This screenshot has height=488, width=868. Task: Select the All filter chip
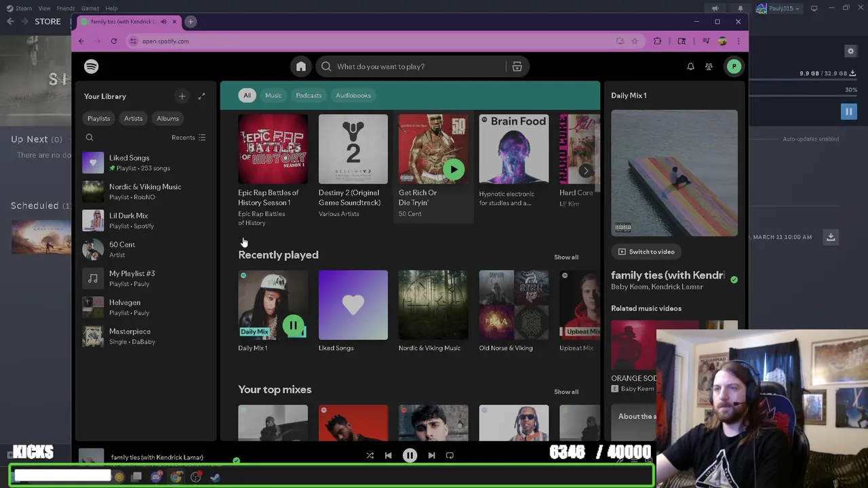click(x=247, y=96)
